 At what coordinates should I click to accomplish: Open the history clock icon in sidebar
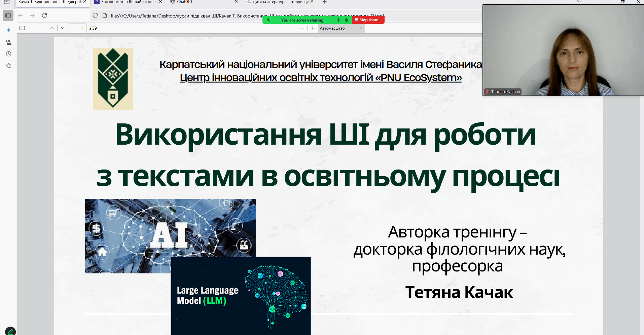click(x=9, y=54)
